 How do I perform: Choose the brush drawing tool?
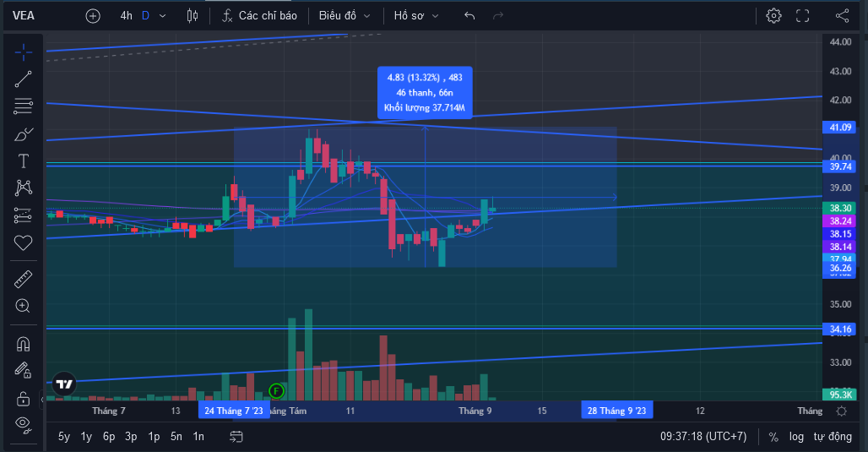click(x=24, y=133)
